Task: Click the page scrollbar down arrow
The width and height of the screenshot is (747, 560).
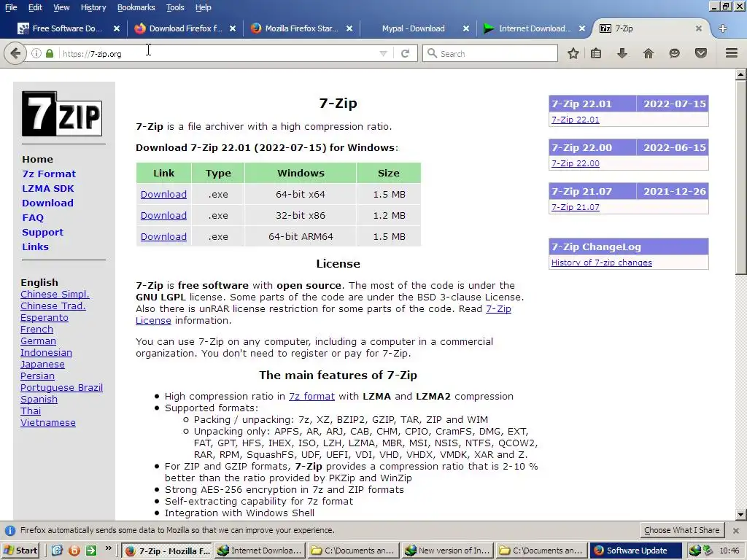Action: coord(741,514)
